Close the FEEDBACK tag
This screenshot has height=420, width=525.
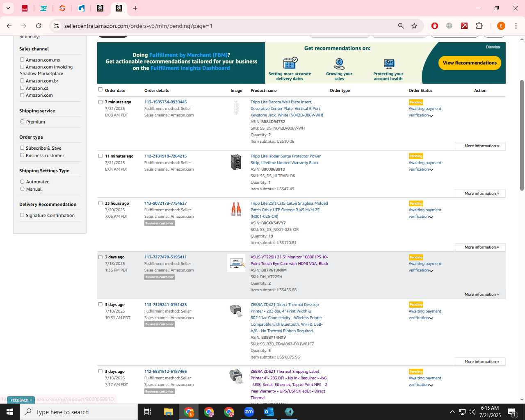pos(31,400)
